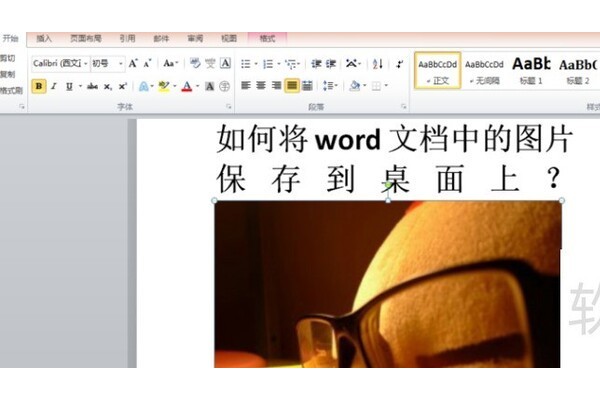The width and height of the screenshot is (600, 400).
Task: Toggle Distributed alignment
Action: [307, 86]
